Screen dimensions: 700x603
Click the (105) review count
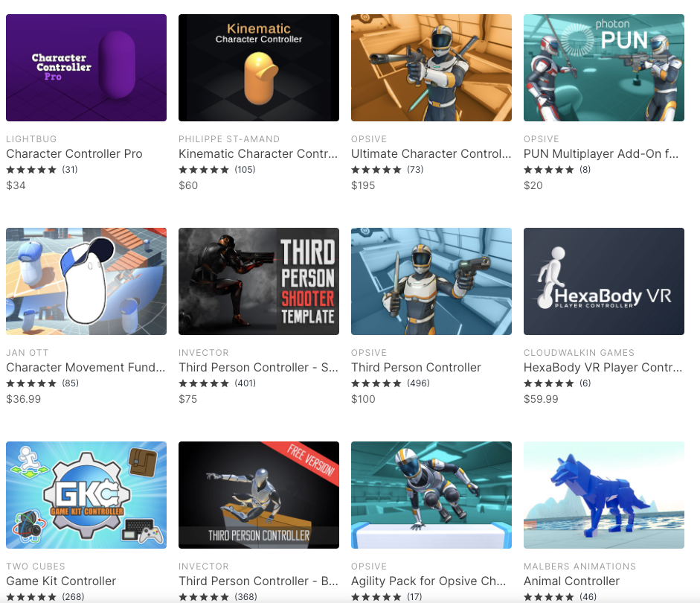click(x=245, y=170)
